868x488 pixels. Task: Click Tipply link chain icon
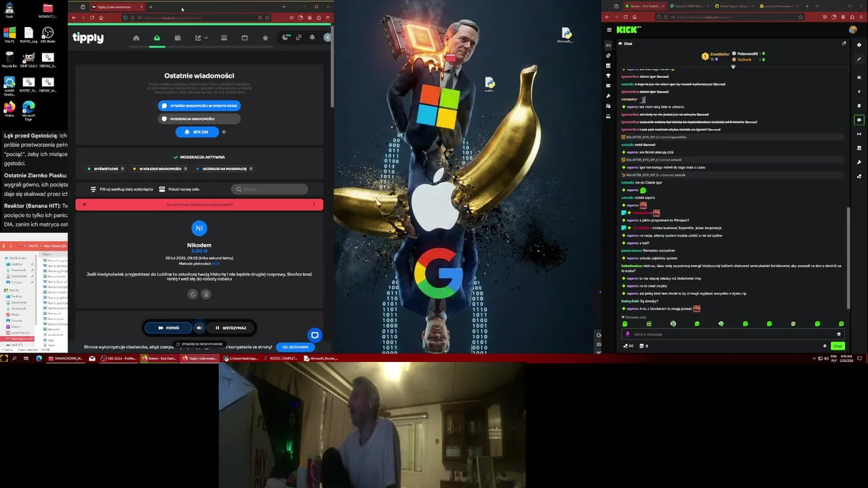(x=298, y=38)
